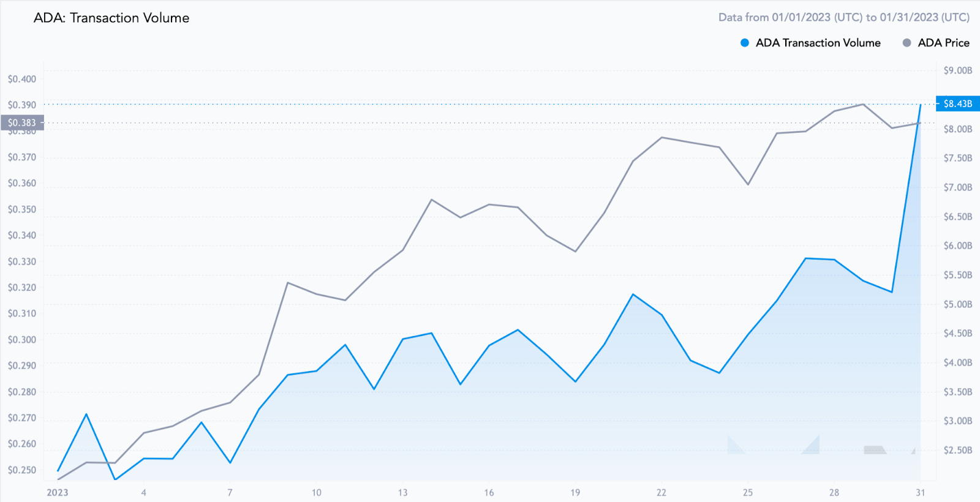Click the $7.00B volume axis label
Image resolution: width=980 pixels, height=502 pixels.
tap(958, 187)
